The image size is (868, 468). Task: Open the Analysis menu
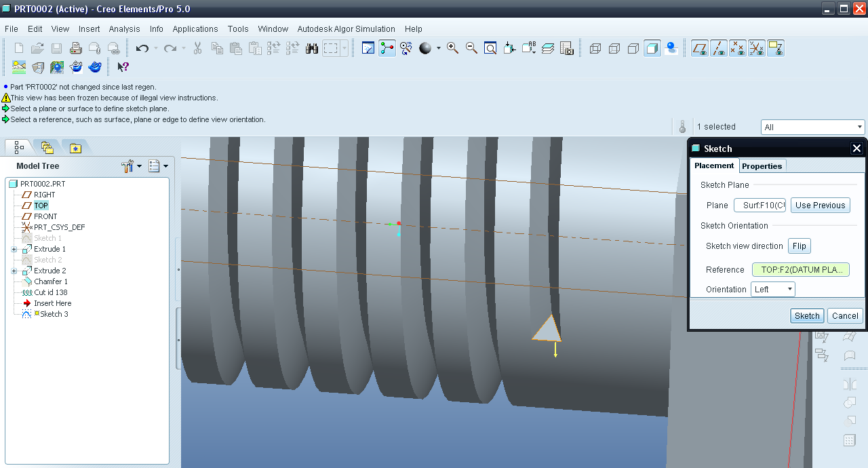125,29
